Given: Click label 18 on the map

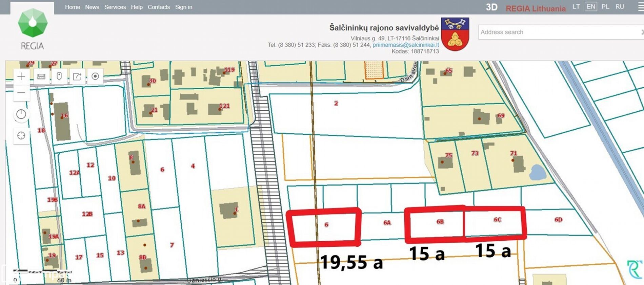Looking at the screenshot, I should pyautogui.click(x=41, y=130).
